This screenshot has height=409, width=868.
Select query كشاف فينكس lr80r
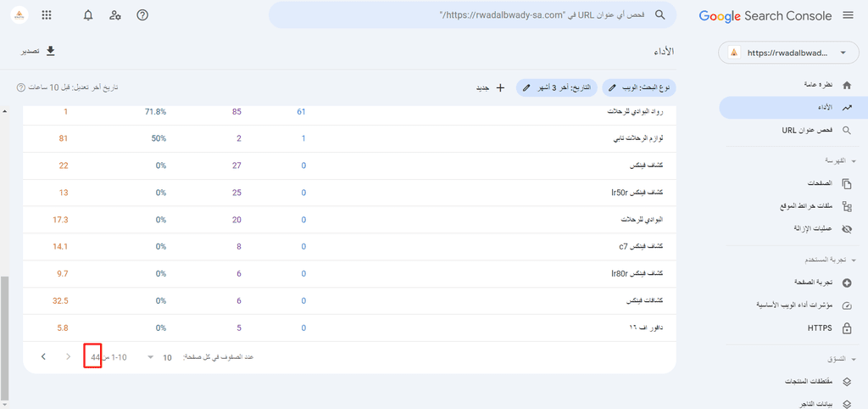[637, 274]
